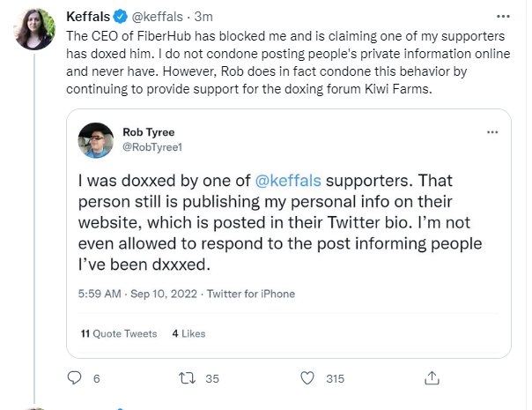
Task: Click the reply speech bubble icon
Action: tap(74, 378)
